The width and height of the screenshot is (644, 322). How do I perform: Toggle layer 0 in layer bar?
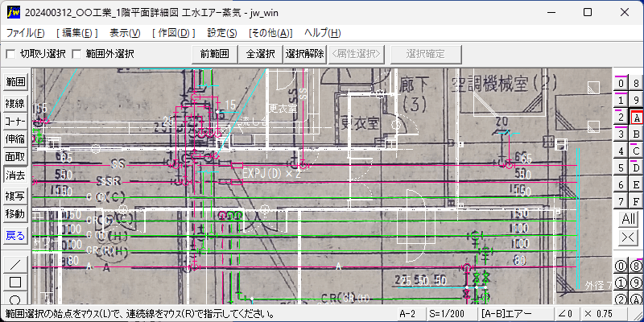tap(621, 84)
